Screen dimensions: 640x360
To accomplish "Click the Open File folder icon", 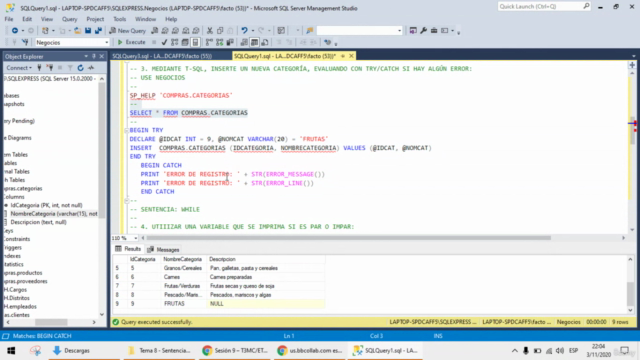I will click(77, 31).
